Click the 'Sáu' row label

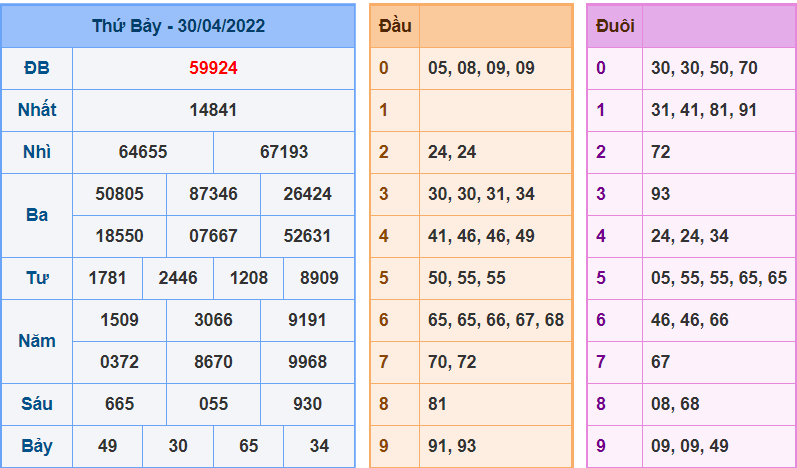click(37, 404)
